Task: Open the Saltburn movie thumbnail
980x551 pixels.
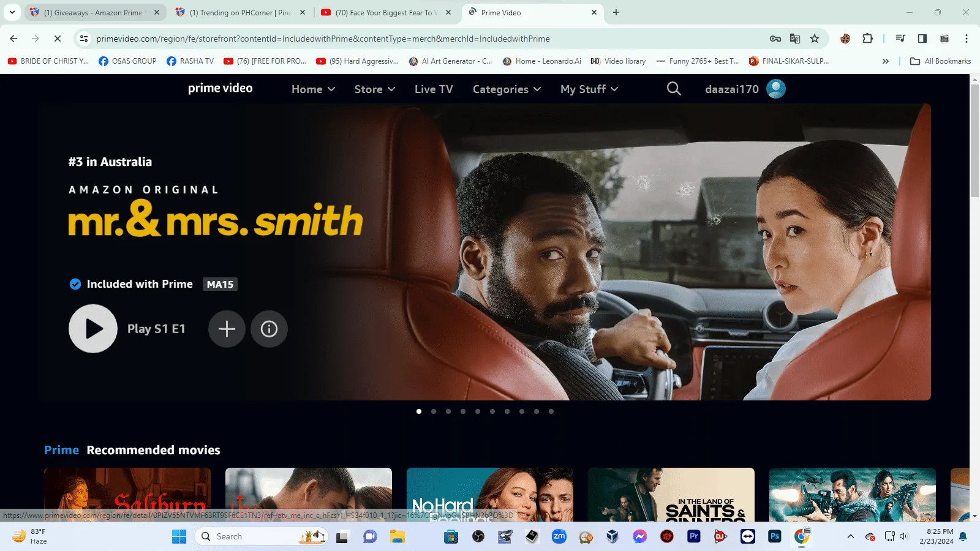Action: pos(127,495)
